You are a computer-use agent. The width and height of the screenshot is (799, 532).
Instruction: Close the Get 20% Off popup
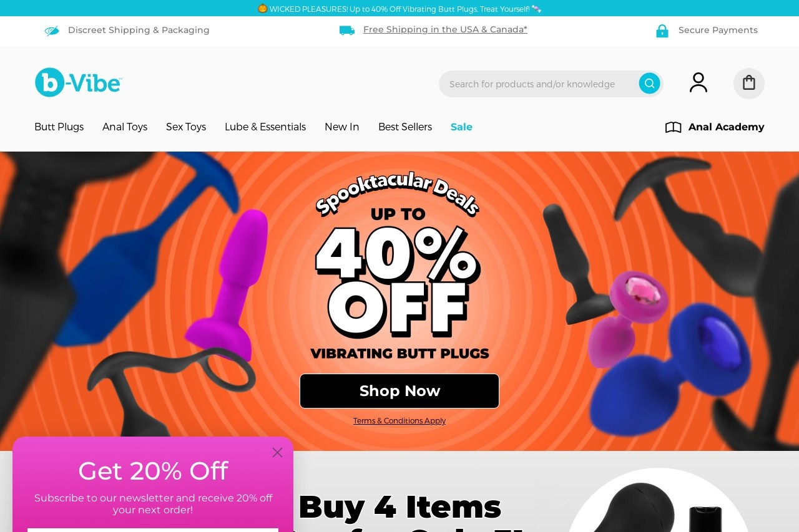pyautogui.click(x=277, y=453)
